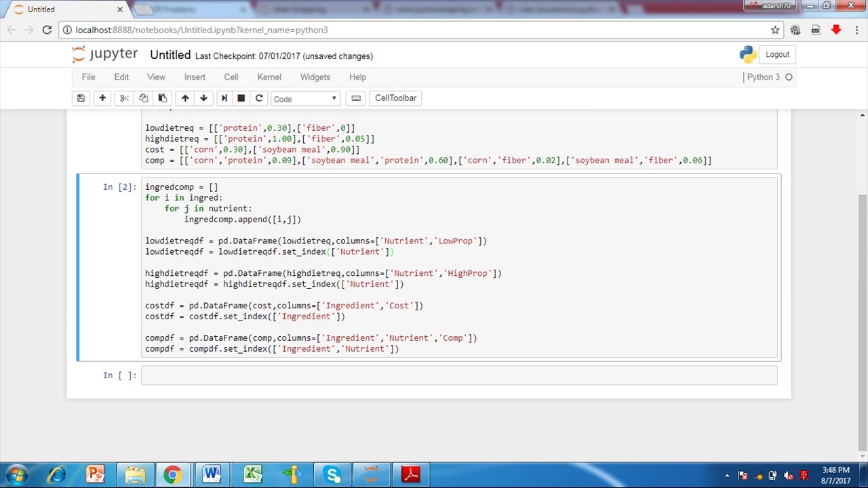Open the Edit menu
The width and height of the screenshot is (868, 488).
click(121, 77)
